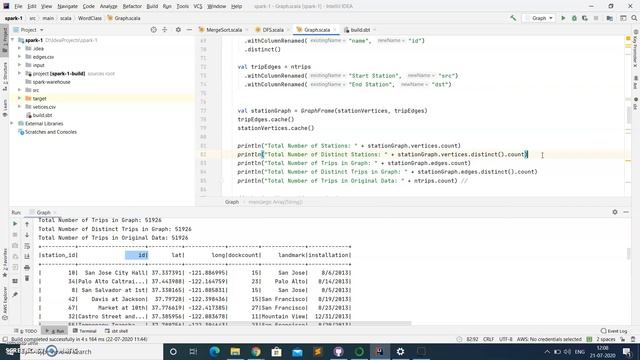Viewport: 640px width, 360px height.
Task: Toggle scroll to end in Run console
Action: coord(27,256)
